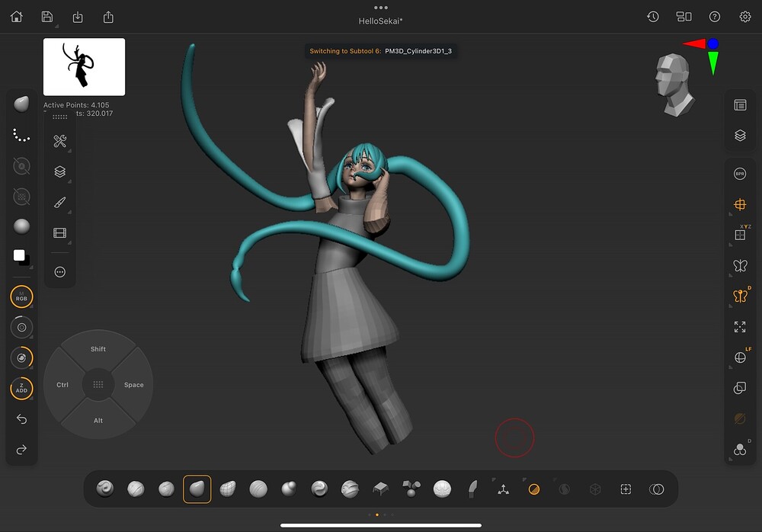Frame the model with the arrows icon
The image size is (762, 532).
coord(740,327)
